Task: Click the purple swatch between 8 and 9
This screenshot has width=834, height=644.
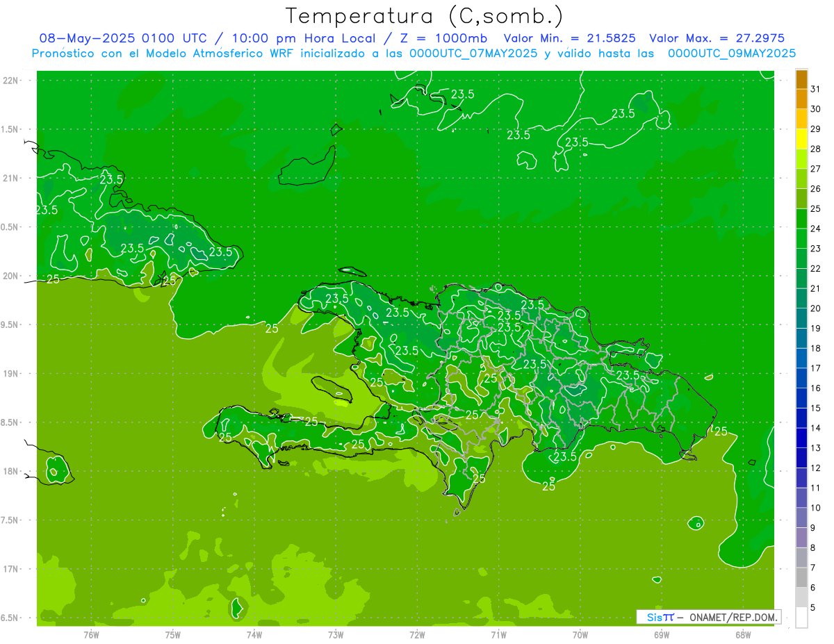Action: tap(801, 538)
